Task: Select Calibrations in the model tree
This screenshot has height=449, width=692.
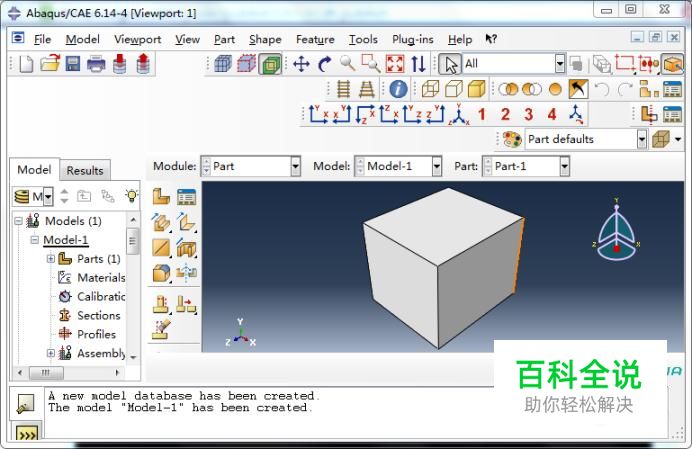Action: (x=101, y=297)
